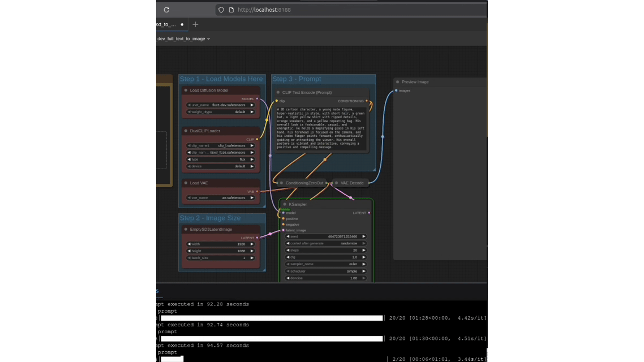This screenshot has width=644, height=362.
Task: Toggle the EmptySD3LatentImage node's collapse dot
Action: [186, 229]
